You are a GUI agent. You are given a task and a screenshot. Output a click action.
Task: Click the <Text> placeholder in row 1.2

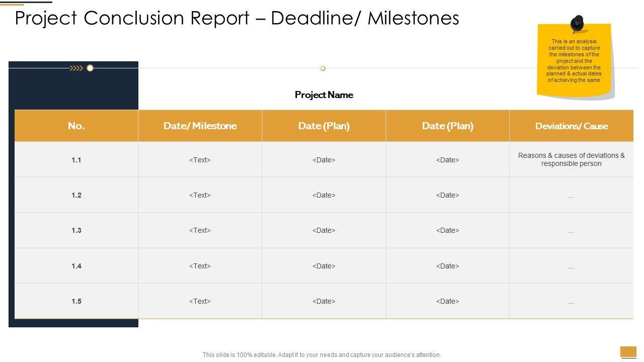pyautogui.click(x=200, y=195)
